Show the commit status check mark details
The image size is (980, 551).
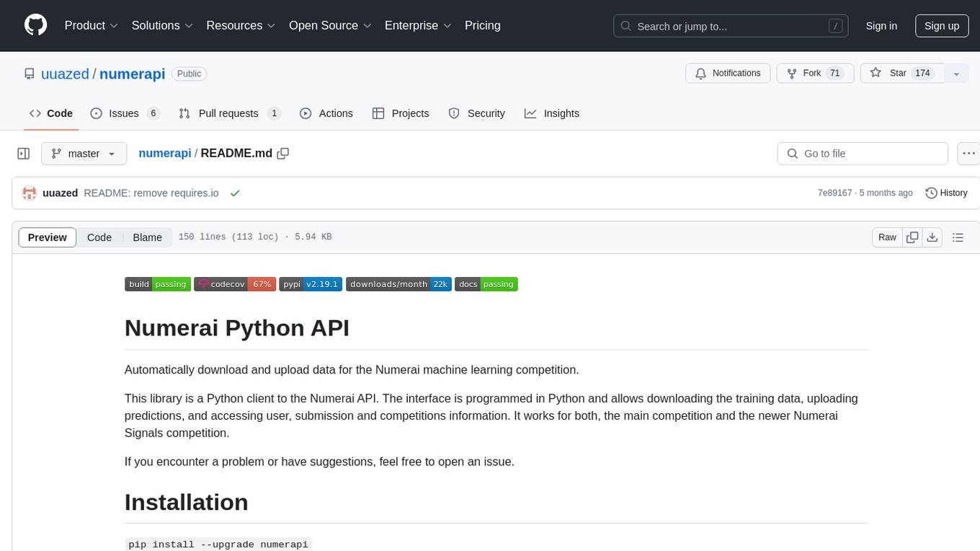pyautogui.click(x=235, y=193)
